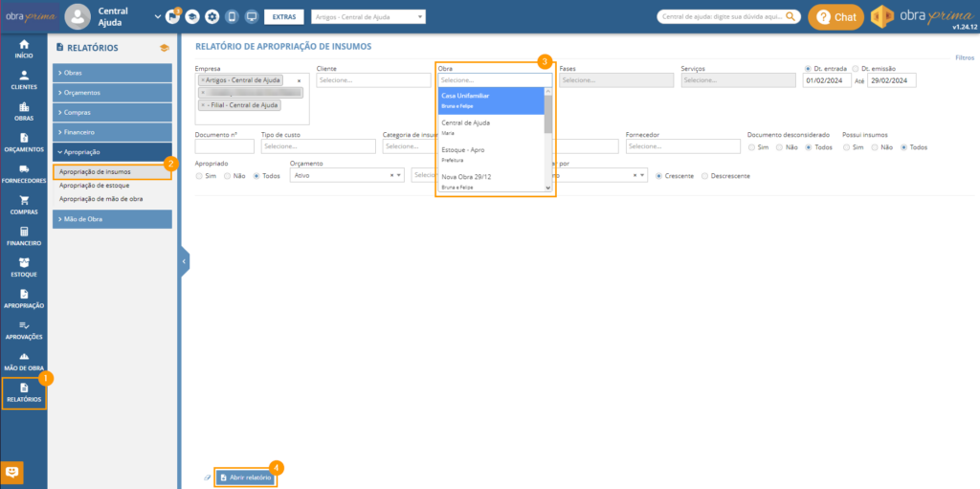The height and width of the screenshot is (489, 980).
Task: Choose Crescente sort order
Action: coord(659,176)
